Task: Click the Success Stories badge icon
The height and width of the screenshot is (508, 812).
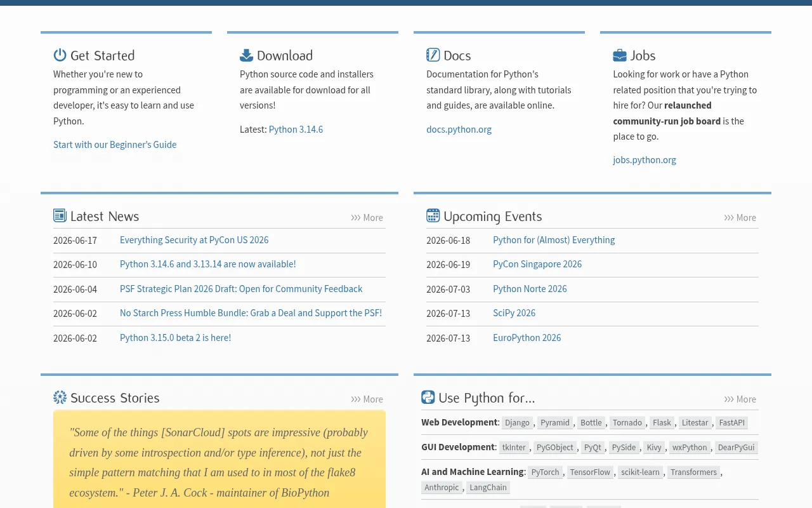Action: pyautogui.click(x=60, y=398)
